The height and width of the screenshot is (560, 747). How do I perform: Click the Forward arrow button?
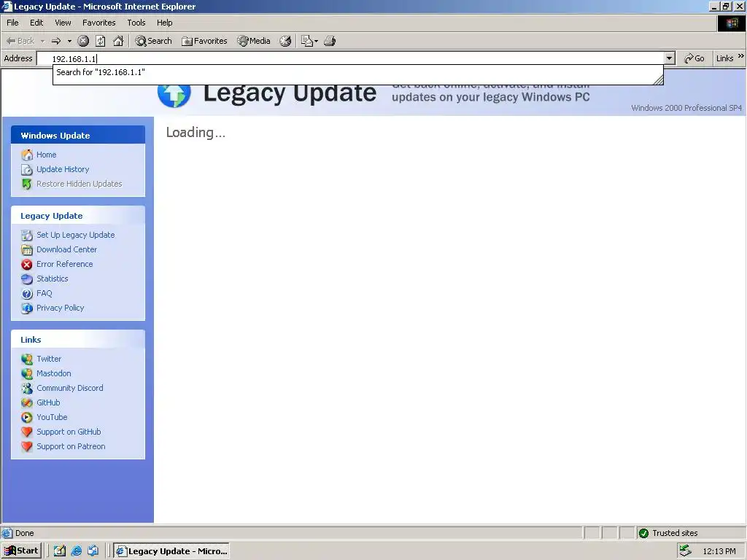pos(56,41)
